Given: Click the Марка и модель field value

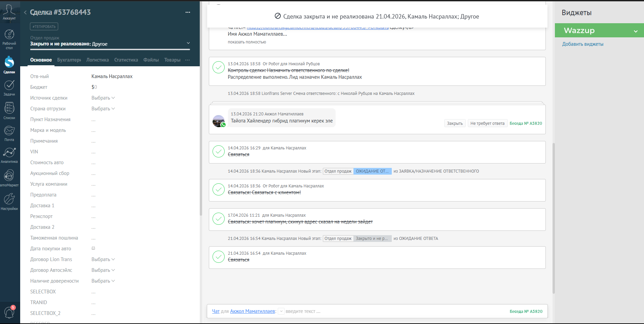Looking at the screenshot, I should pyautogui.click(x=93, y=131).
